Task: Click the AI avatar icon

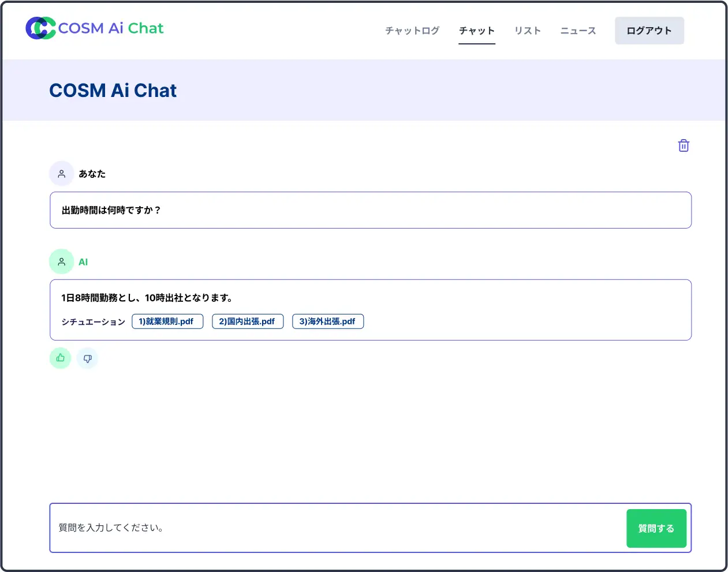Action: pyautogui.click(x=62, y=261)
